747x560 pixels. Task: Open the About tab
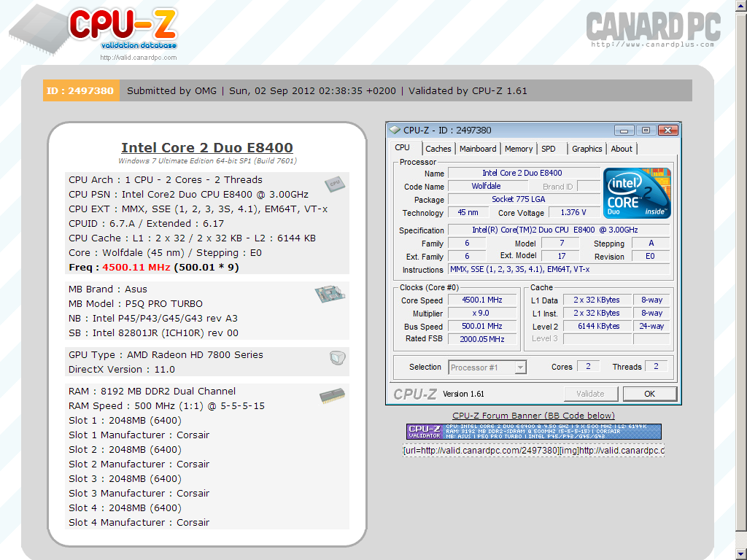coord(622,149)
